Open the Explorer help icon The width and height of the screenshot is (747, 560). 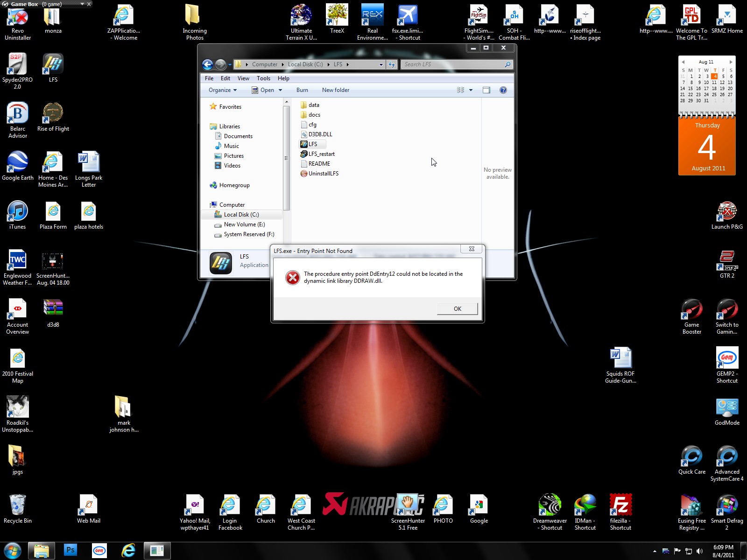(503, 90)
